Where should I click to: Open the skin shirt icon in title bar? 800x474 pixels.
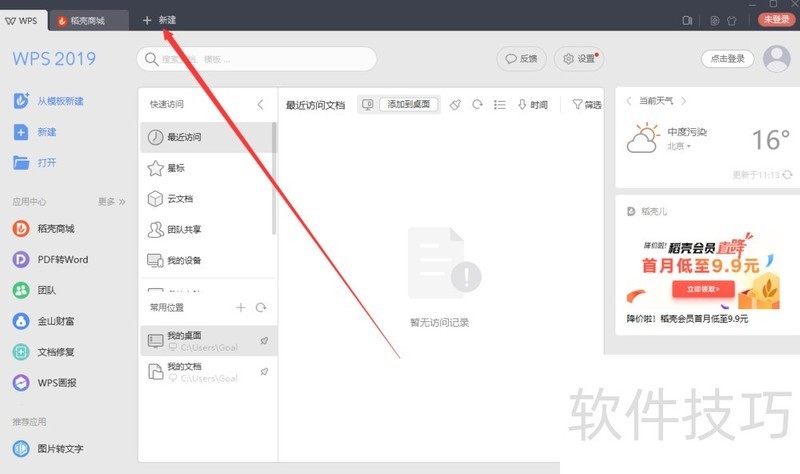click(732, 20)
